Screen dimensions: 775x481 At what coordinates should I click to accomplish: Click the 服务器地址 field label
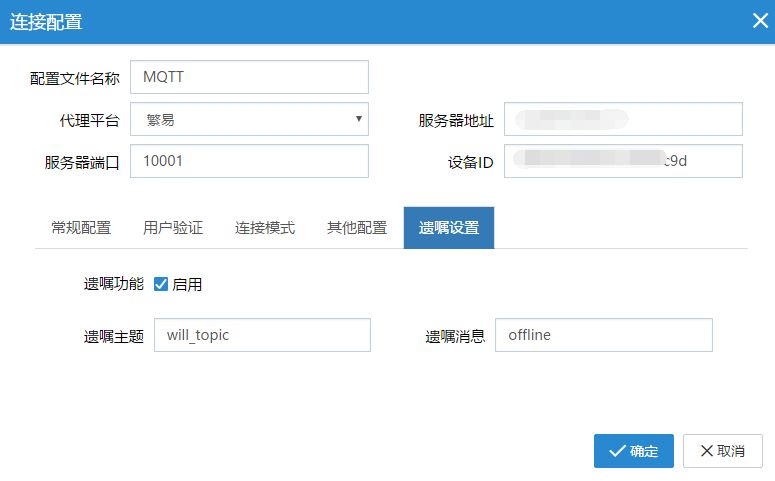(x=456, y=120)
